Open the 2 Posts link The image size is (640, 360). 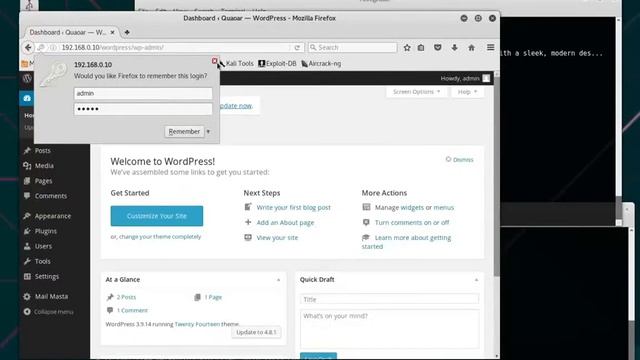[x=127, y=297]
